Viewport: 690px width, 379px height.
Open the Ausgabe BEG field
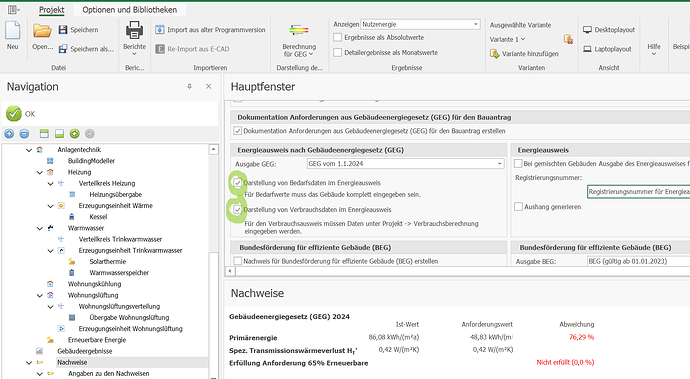tap(639, 261)
